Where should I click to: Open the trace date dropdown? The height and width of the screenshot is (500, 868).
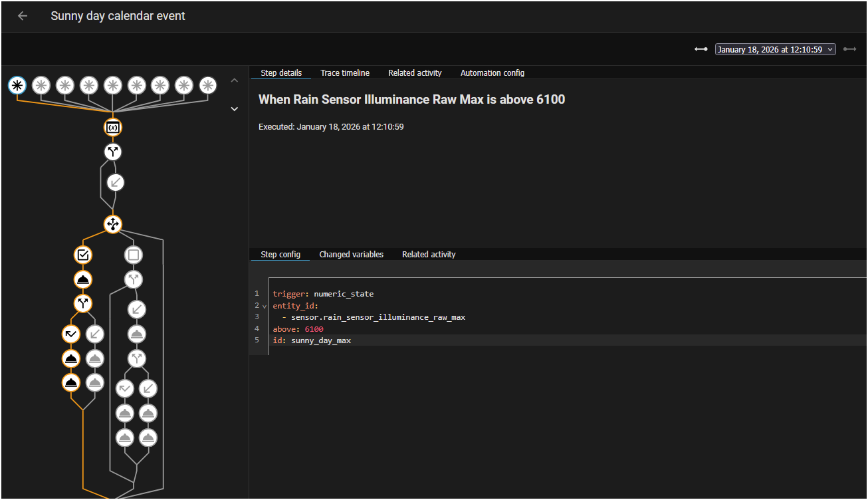(775, 49)
